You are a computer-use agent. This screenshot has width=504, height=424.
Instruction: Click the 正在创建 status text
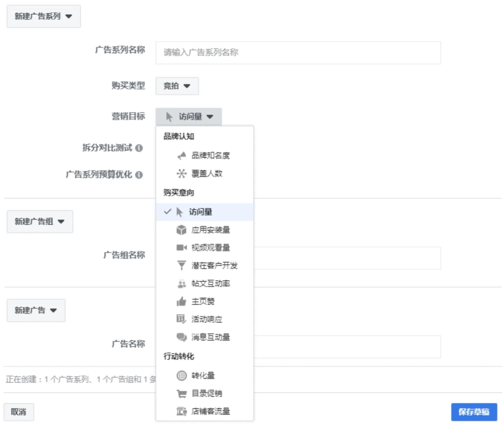pos(81,379)
